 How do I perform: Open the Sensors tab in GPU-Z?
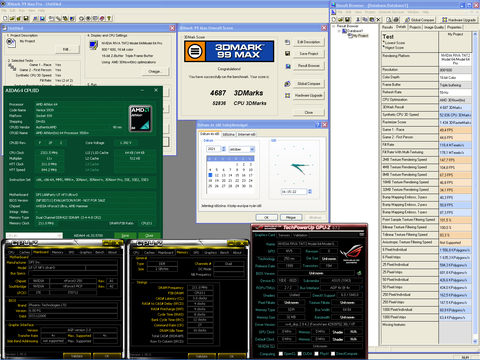[284, 235]
